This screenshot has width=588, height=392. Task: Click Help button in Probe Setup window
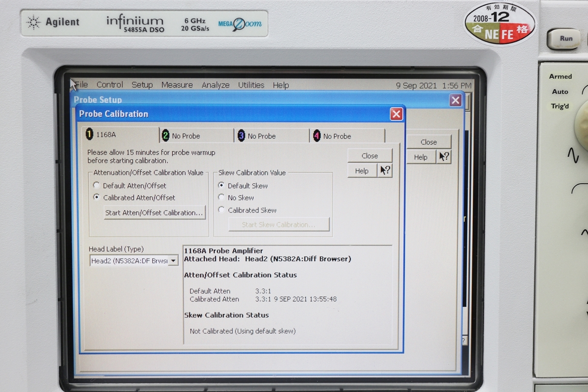tap(421, 157)
